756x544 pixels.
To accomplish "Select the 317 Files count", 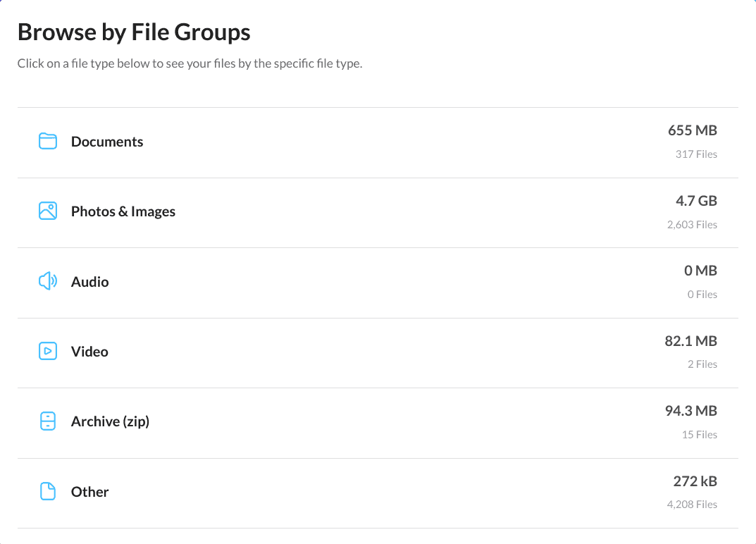I will pyautogui.click(x=696, y=154).
